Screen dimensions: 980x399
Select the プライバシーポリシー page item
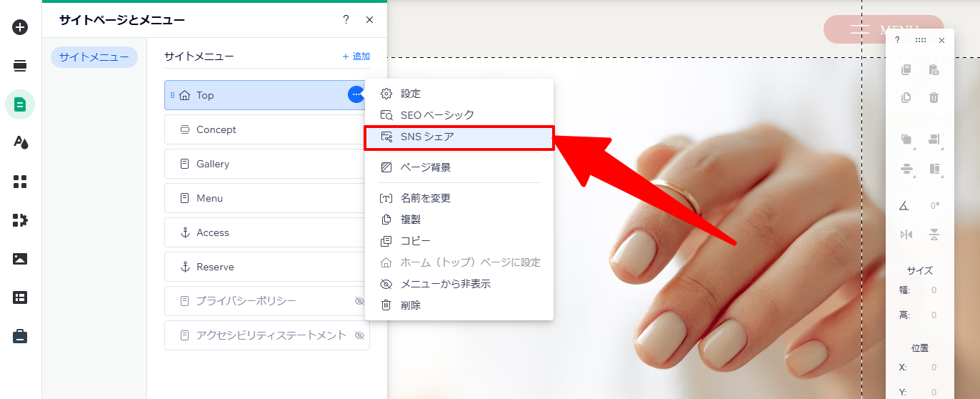pyautogui.click(x=266, y=301)
